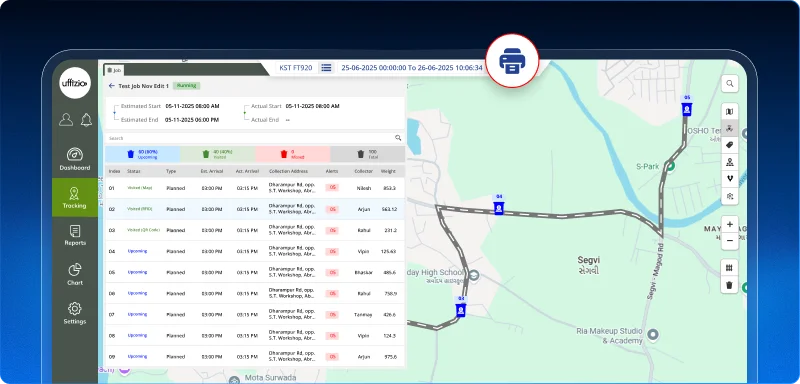
Task: Sort by the Weight column header
Action: tap(388, 171)
